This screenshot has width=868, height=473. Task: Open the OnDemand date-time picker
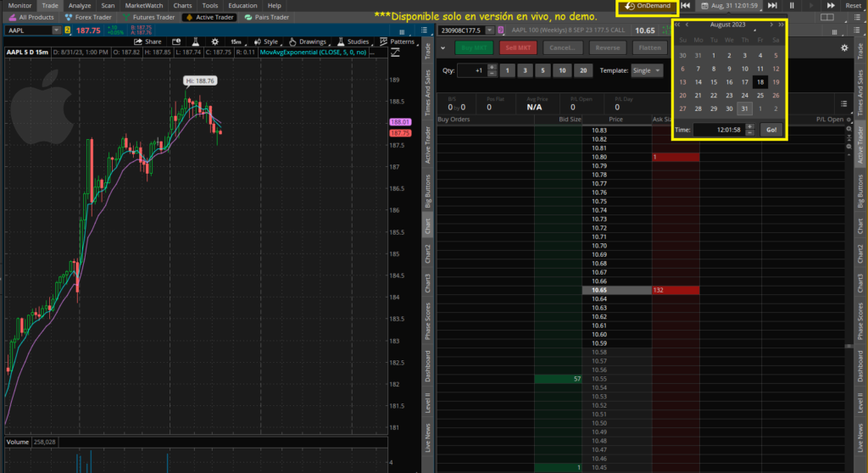tap(730, 6)
